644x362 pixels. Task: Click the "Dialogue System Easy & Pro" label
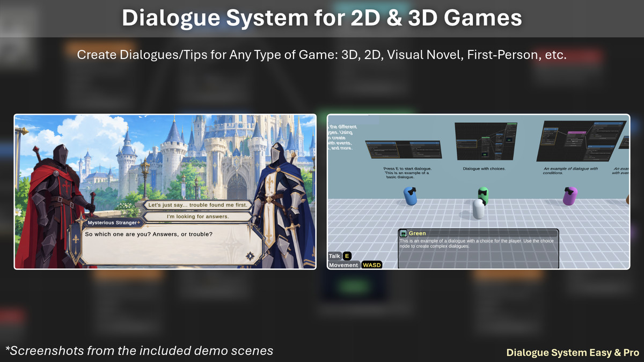click(x=573, y=353)
